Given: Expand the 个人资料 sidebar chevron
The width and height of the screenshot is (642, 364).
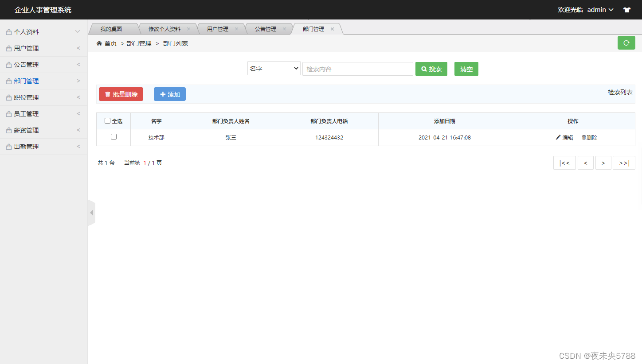Looking at the screenshot, I should tap(78, 32).
